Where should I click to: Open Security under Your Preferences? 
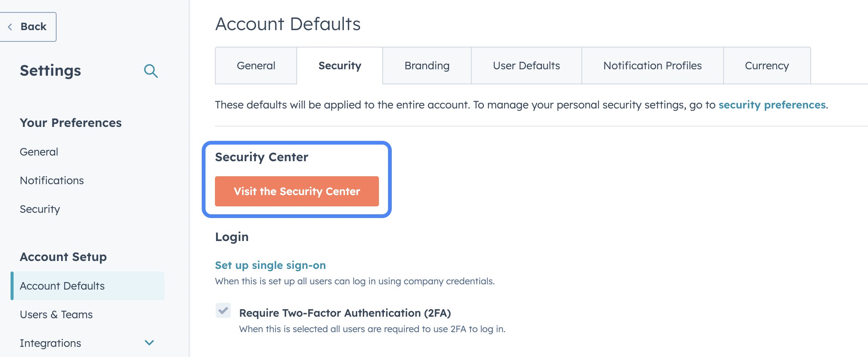point(40,209)
